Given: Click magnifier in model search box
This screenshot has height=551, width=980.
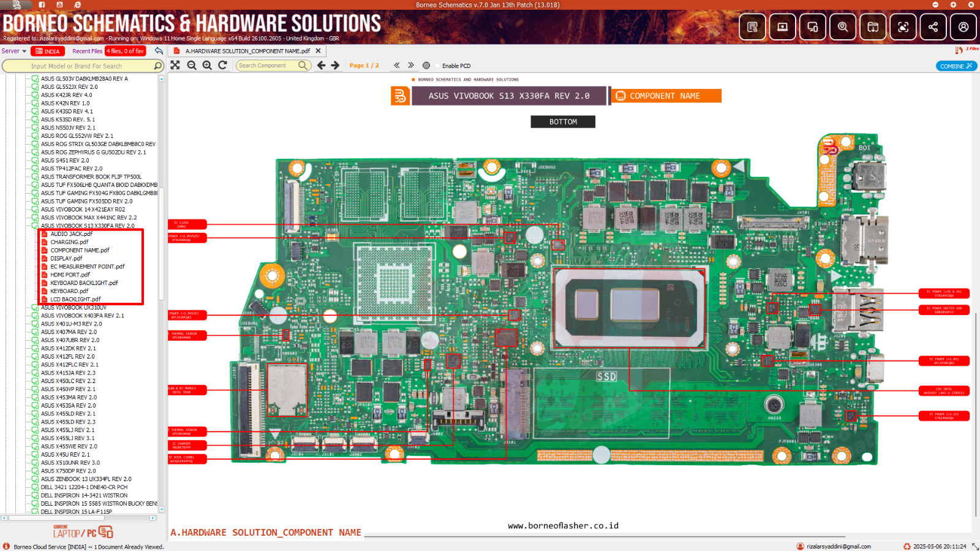Looking at the screenshot, I should pyautogui.click(x=157, y=66).
